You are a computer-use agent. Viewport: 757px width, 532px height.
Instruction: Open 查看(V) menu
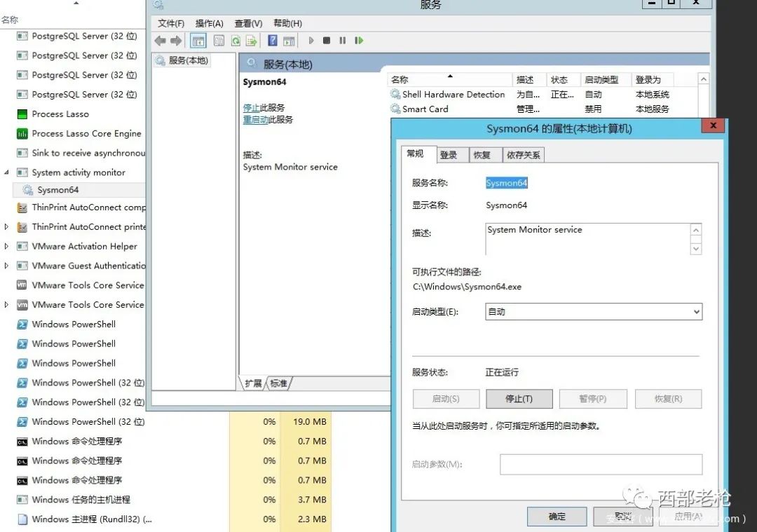(x=248, y=23)
